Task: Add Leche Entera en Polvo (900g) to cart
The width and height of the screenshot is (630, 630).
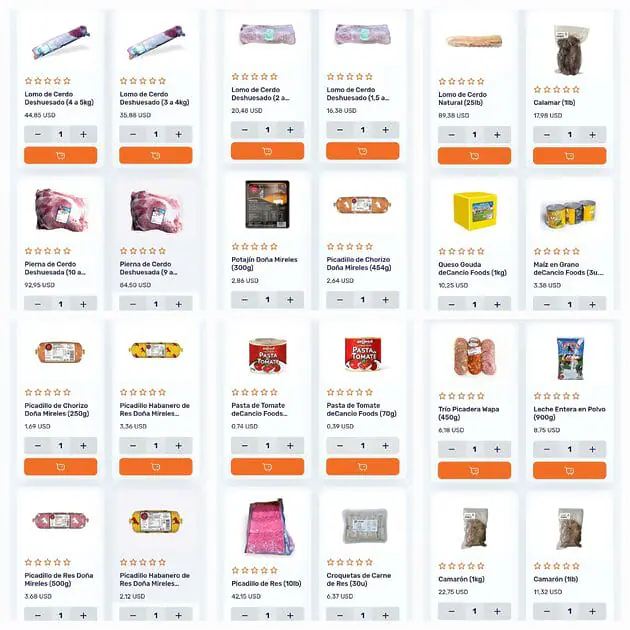Action: pos(569,470)
